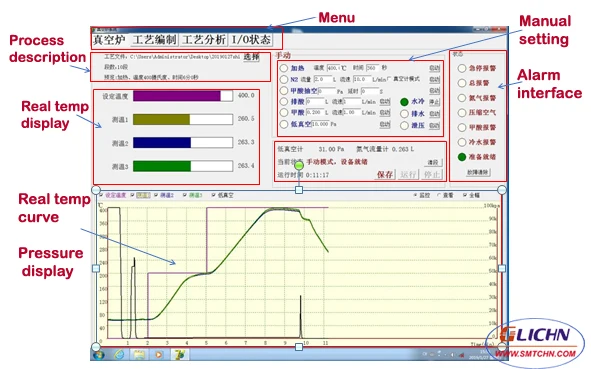
Task: Open the I/O状态 menu
Action: pyautogui.click(x=251, y=40)
